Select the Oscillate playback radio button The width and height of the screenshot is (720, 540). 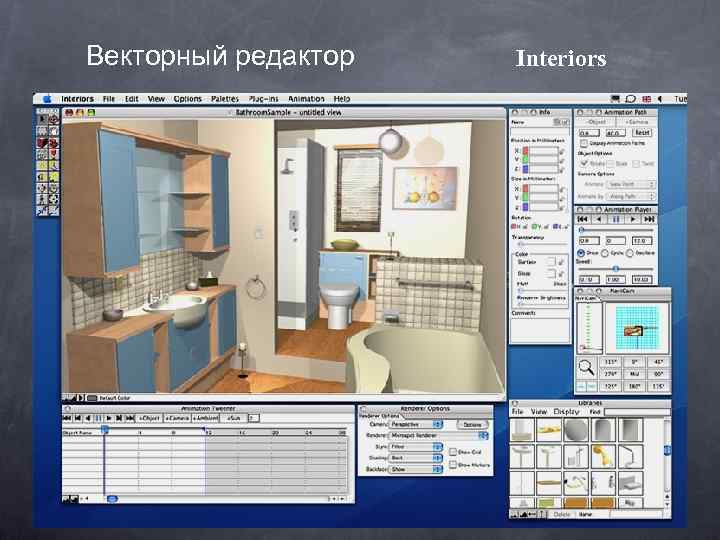pyautogui.click(x=630, y=253)
